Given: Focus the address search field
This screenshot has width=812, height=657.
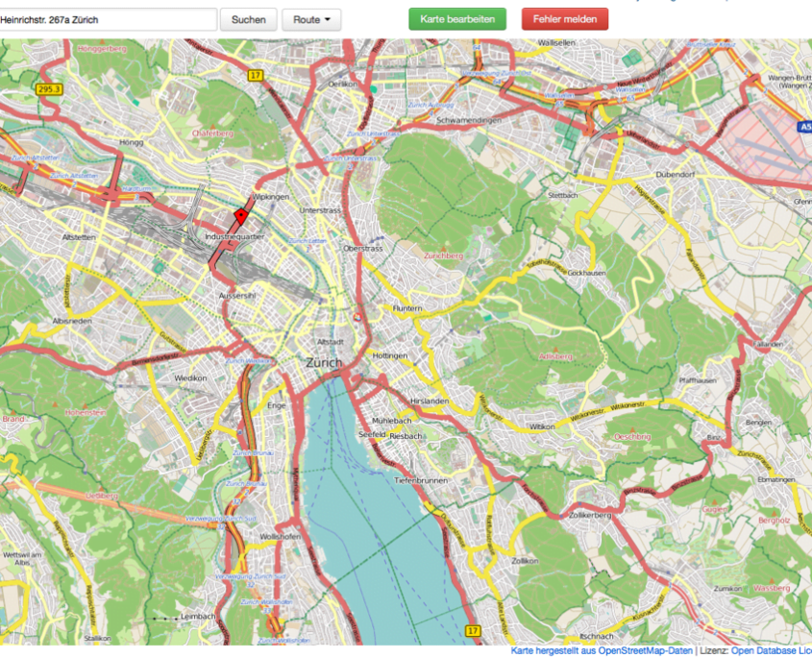Looking at the screenshot, I should [106, 19].
